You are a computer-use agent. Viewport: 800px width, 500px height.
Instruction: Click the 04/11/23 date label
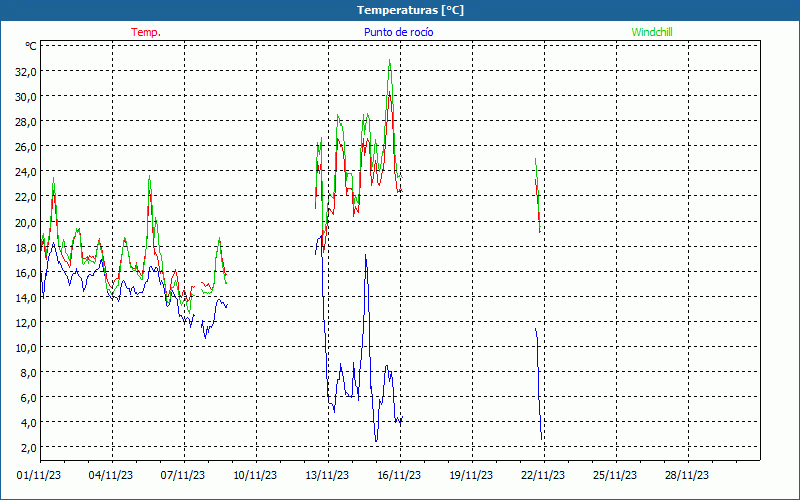click(x=111, y=475)
